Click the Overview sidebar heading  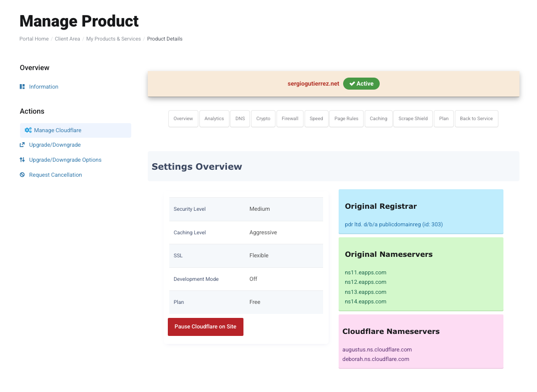click(35, 68)
